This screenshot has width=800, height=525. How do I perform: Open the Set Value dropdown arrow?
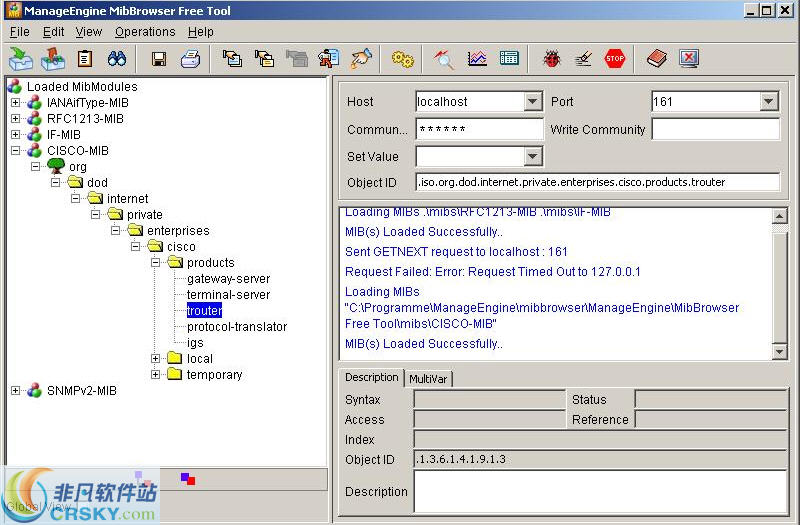[x=532, y=156]
